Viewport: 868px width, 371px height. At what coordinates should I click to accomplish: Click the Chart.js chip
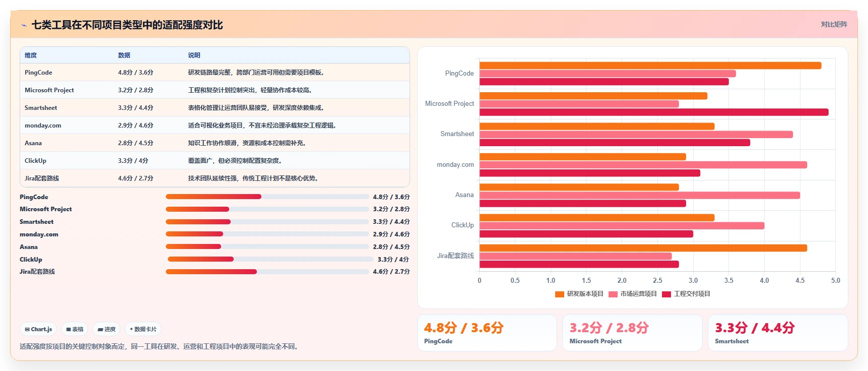[38, 329]
